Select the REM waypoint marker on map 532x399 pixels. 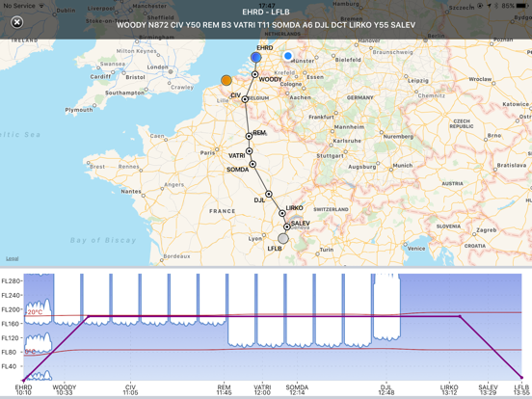pyautogui.click(x=249, y=136)
